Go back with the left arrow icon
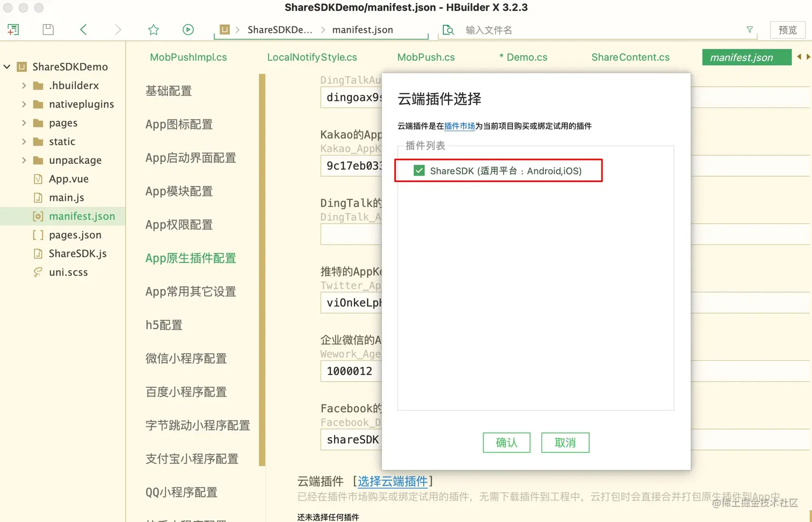This screenshot has width=812, height=522. pos(83,30)
